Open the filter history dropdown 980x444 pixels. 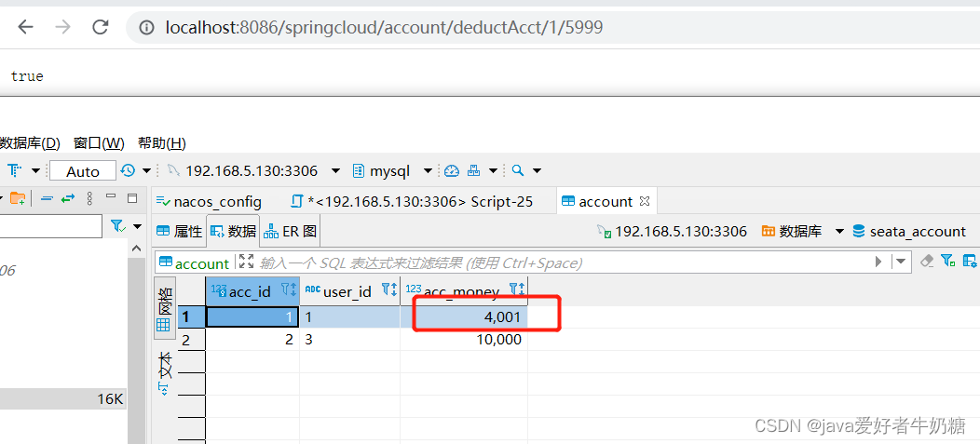901,262
